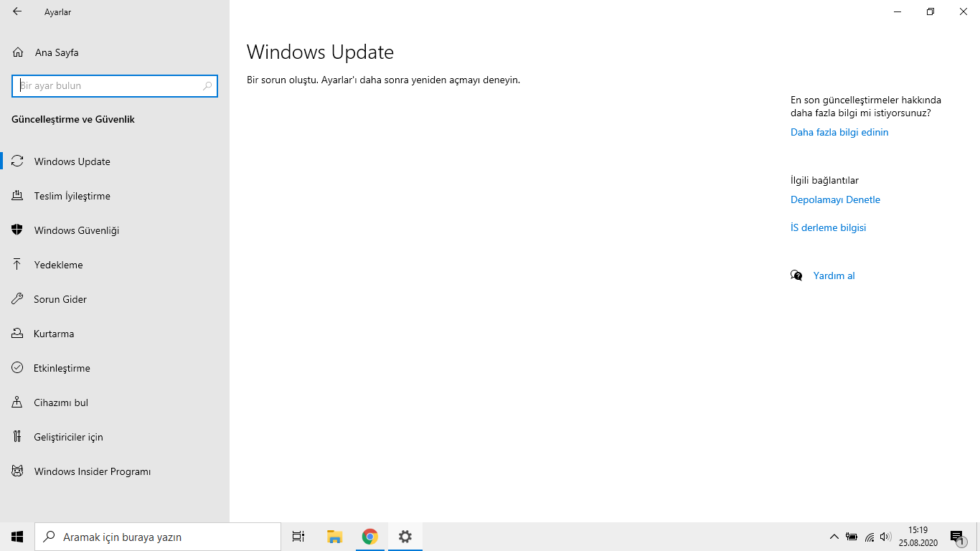
Task: Open the Geliştiriciler için sliders icon
Action: [18, 437]
